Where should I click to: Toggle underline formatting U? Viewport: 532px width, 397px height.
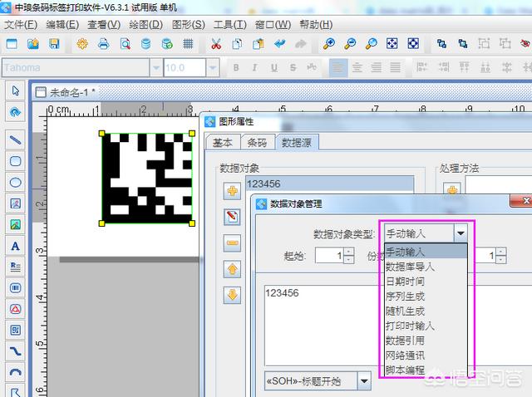[273, 67]
